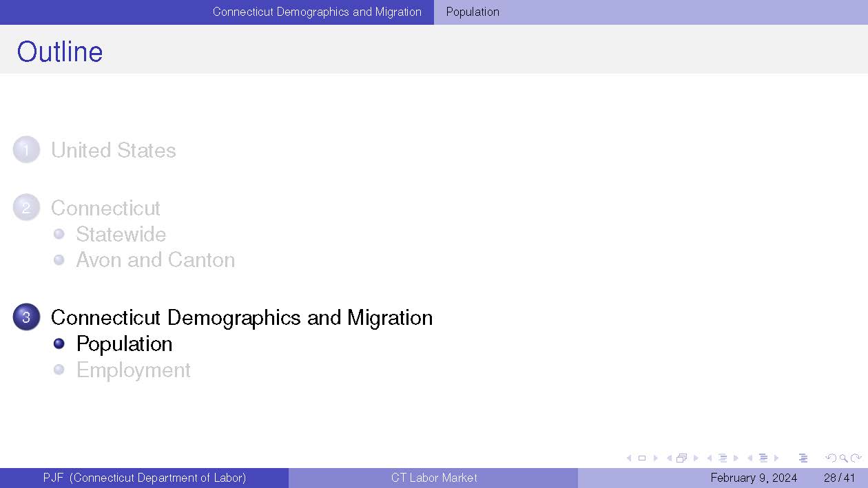Click the '28 / 41' page counter

(x=839, y=478)
